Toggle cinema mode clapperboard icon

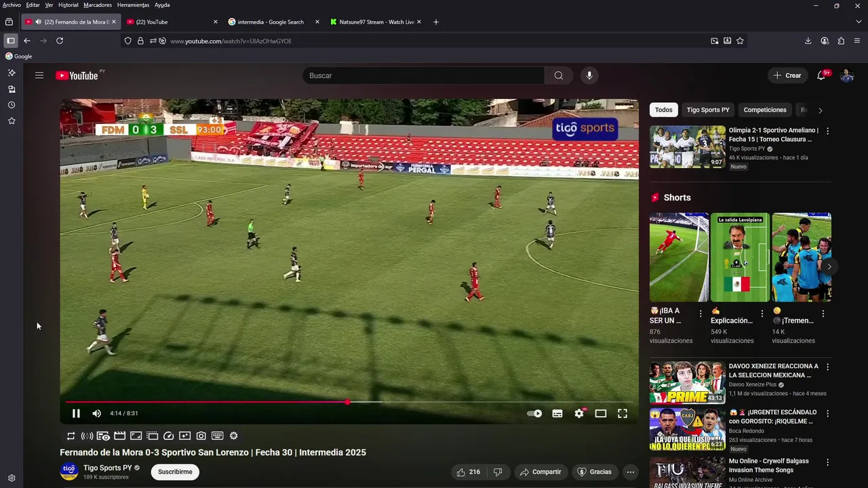119,436
